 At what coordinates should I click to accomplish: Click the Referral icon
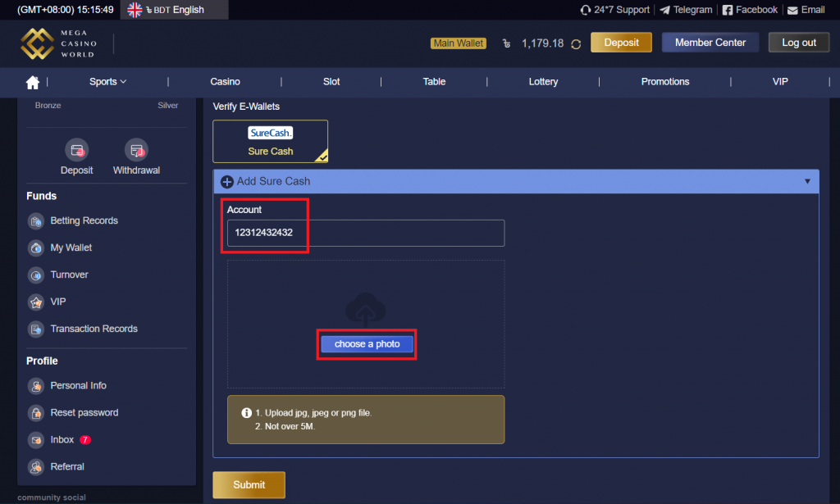(x=36, y=467)
